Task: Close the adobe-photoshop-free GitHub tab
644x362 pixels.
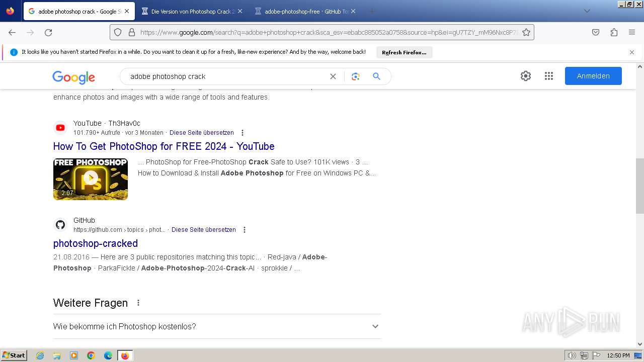Action: [x=353, y=11]
